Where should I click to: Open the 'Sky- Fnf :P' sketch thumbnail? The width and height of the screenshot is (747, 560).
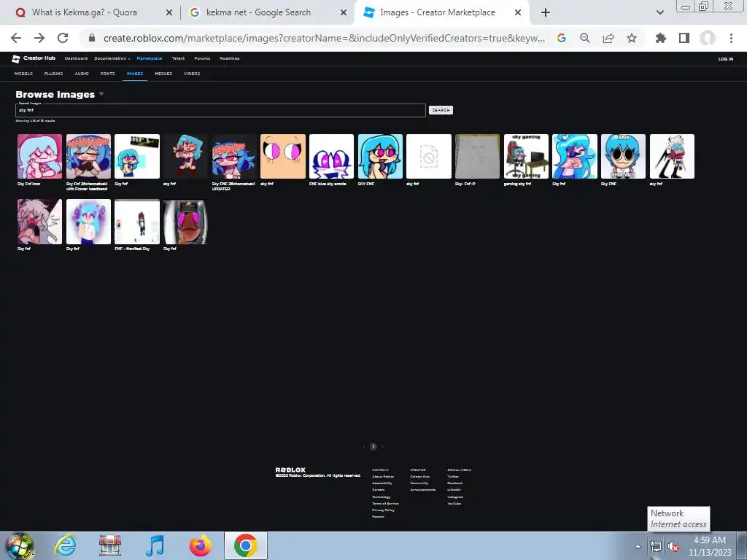[477, 156]
